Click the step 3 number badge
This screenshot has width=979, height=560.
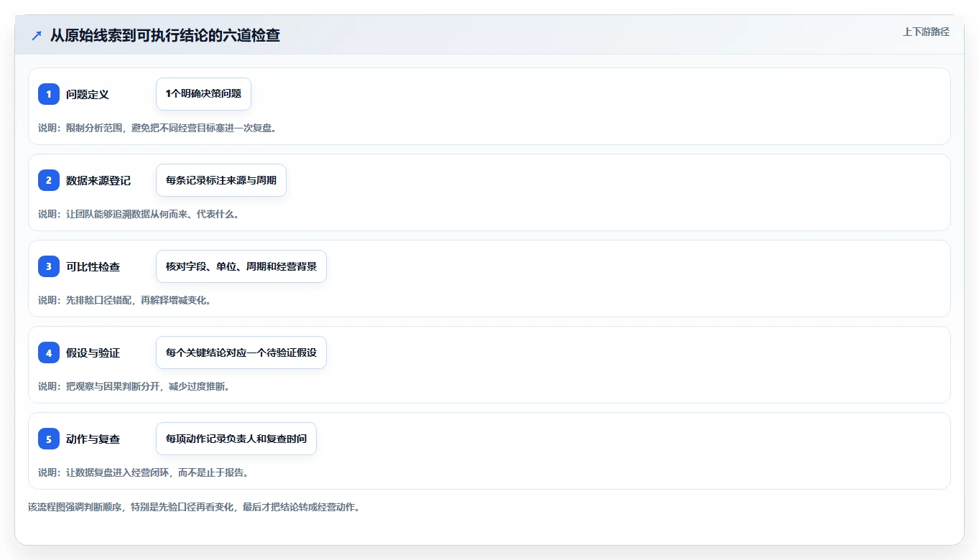point(49,266)
